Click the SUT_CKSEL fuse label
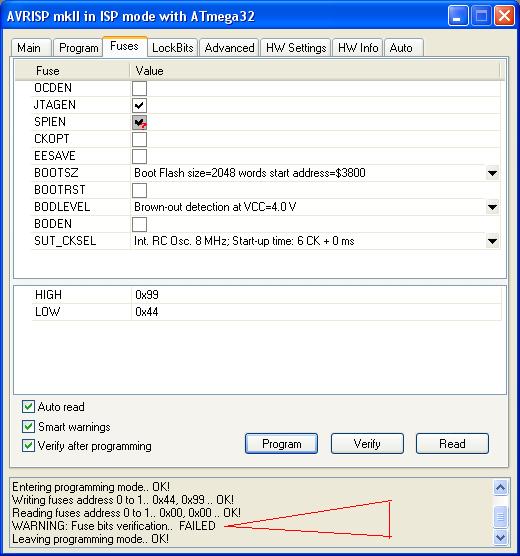This screenshot has width=520, height=556. point(65,241)
